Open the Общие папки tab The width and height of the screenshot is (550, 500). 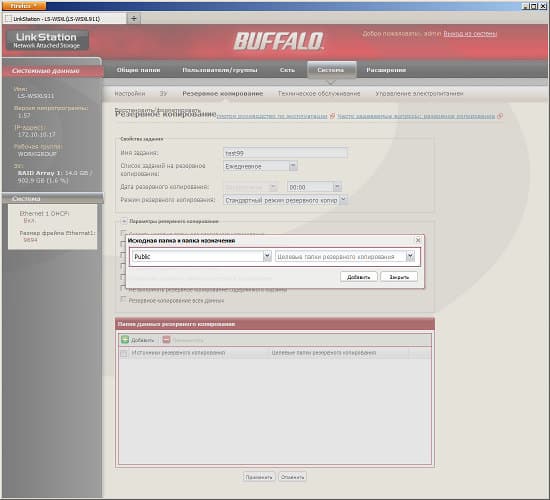tap(138, 70)
